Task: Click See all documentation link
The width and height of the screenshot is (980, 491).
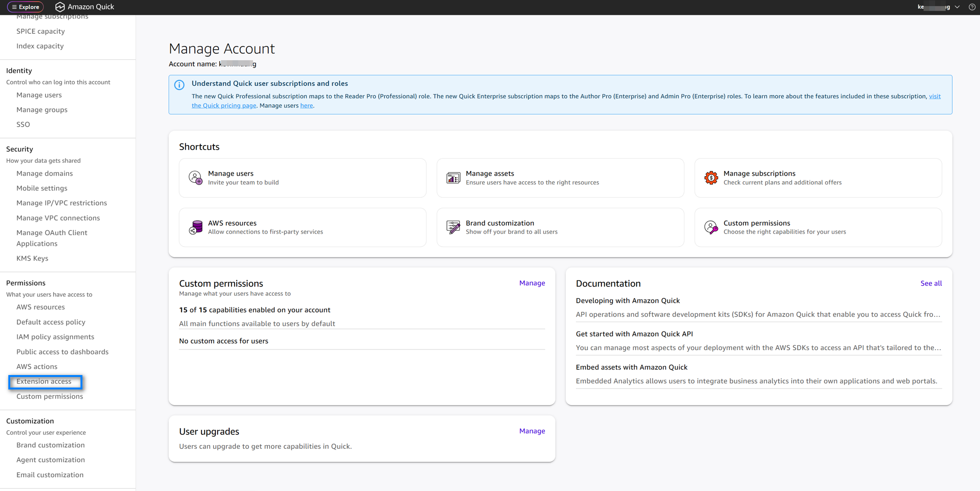Action: [931, 283]
